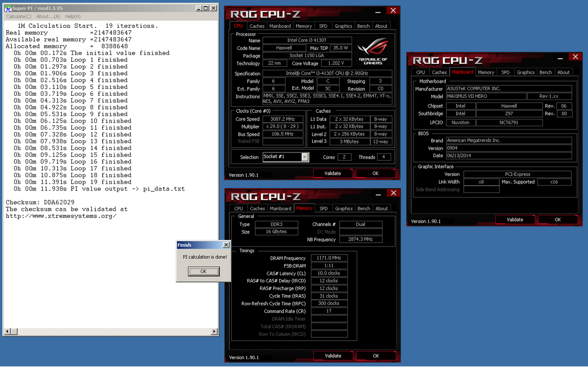This screenshot has width=588, height=367.
Task: Maximize the Super PI window
Action: [x=206, y=8]
